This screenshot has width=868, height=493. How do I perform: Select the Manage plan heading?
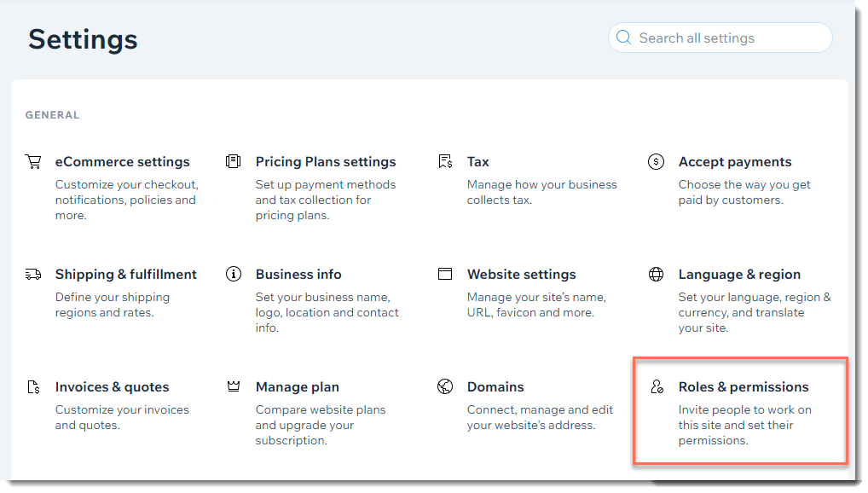tap(298, 386)
